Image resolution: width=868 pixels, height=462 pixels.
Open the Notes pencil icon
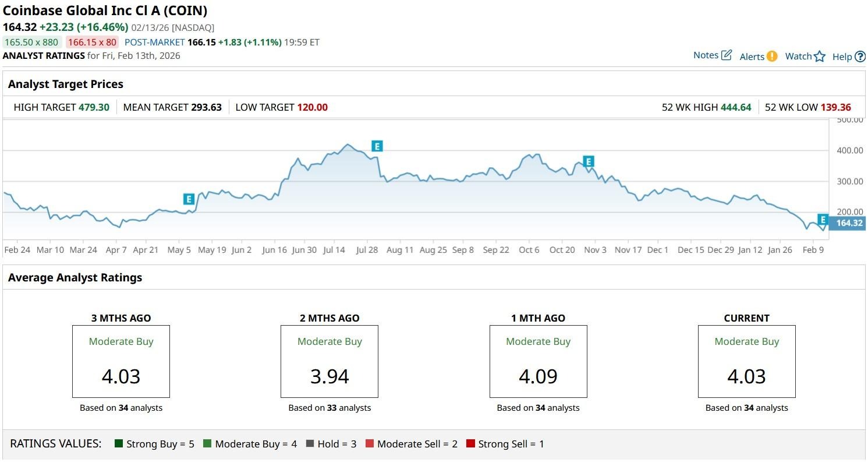tap(726, 55)
